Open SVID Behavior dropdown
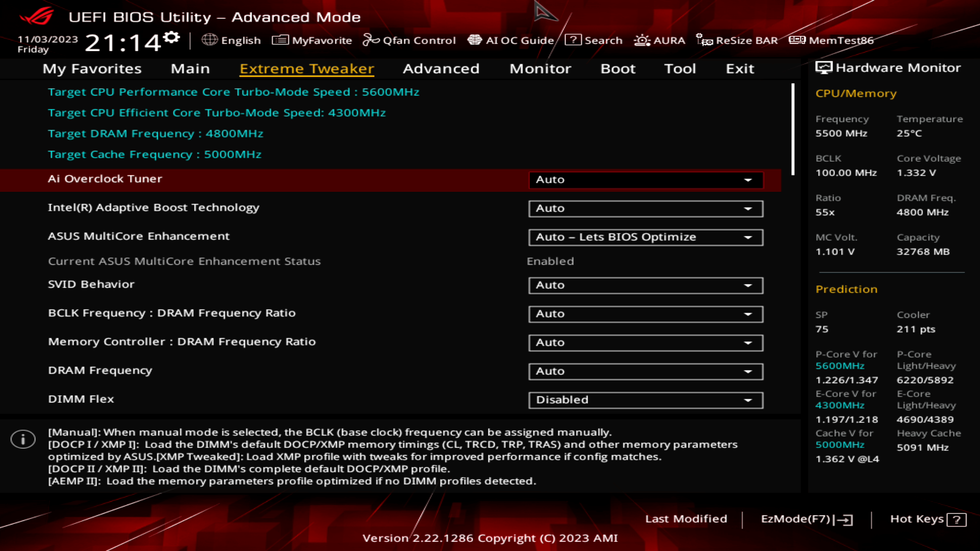The height and width of the screenshot is (551, 980). tap(646, 285)
